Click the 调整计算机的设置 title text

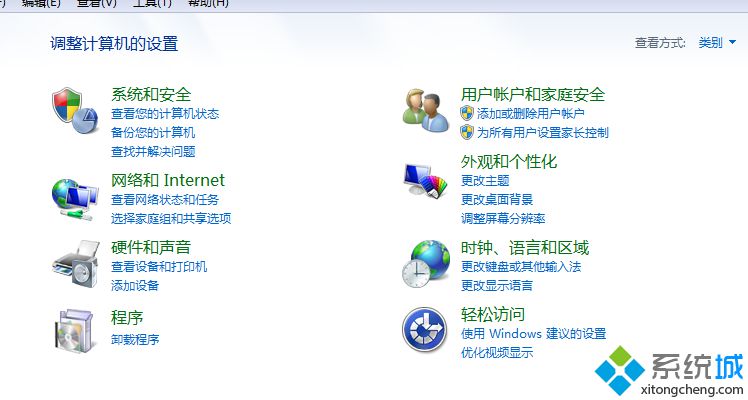(x=114, y=43)
